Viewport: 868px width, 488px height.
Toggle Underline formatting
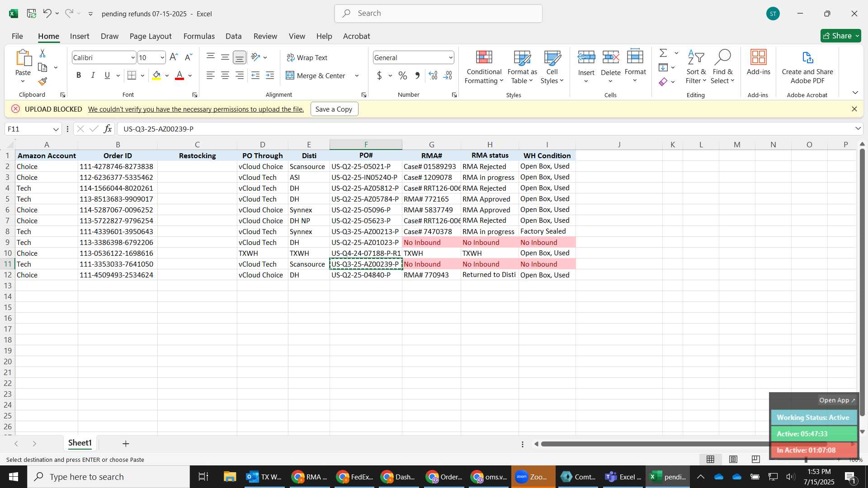click(107, 75)
